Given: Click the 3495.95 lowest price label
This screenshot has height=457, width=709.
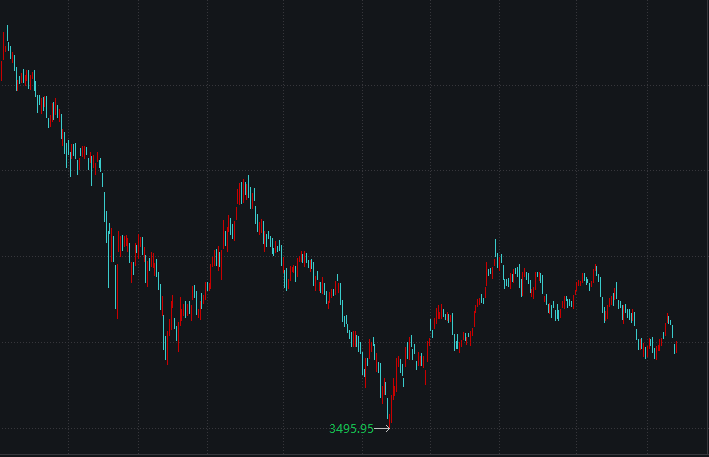Looking at the screenshot, I should (x=351, y=429).
